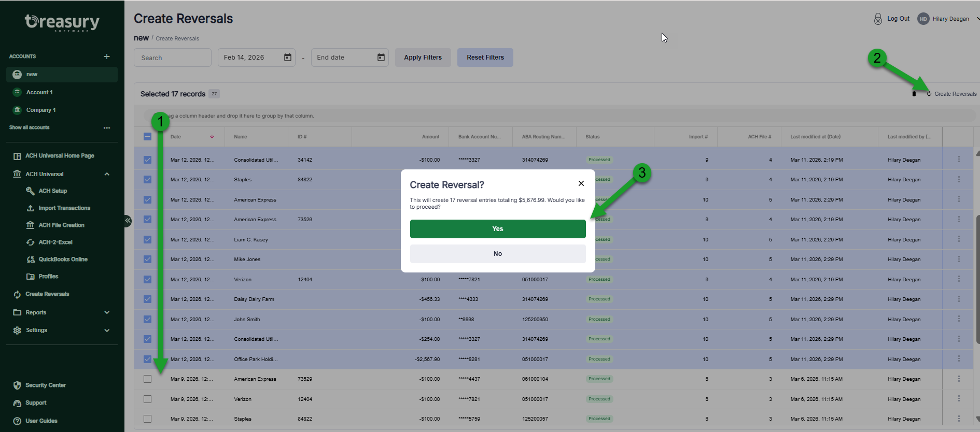Screen dimensions: 980x432
Task: Expand the Settings menu section
Action: 107,330
